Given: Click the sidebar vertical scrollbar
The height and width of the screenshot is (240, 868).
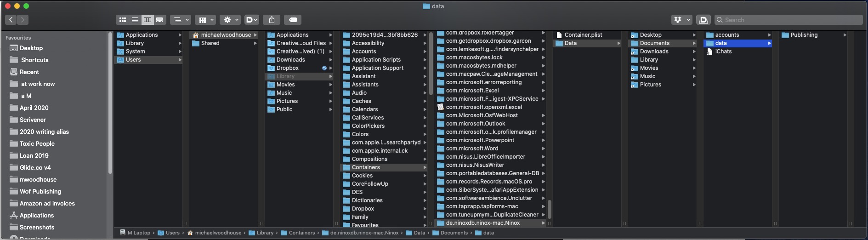Looking at the screenshot, I should 110,103.
